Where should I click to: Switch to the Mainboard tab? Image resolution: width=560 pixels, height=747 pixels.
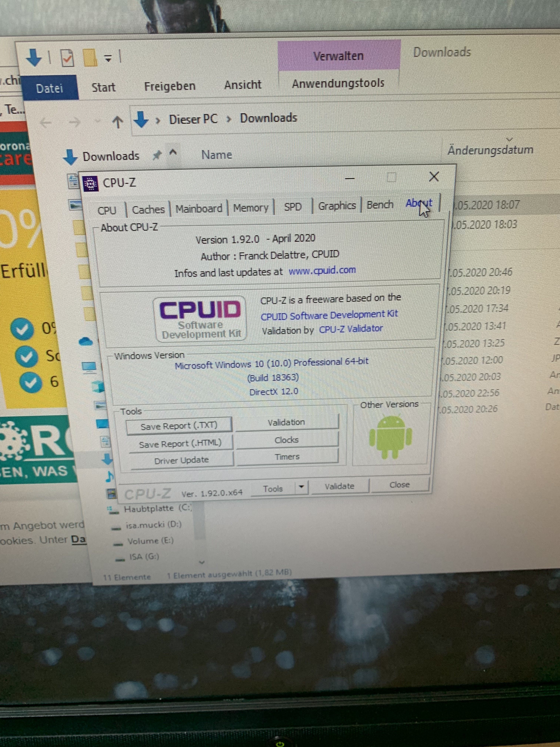point(199,209)
